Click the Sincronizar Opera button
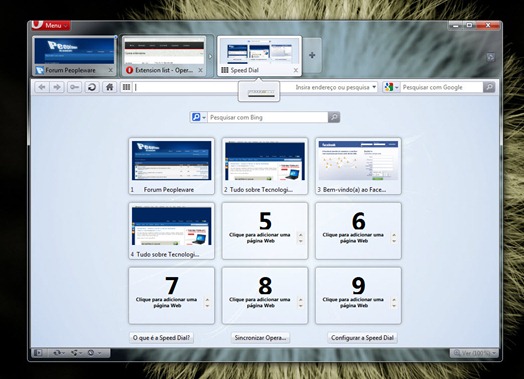 pyautogui.click(x=260, y=338)
